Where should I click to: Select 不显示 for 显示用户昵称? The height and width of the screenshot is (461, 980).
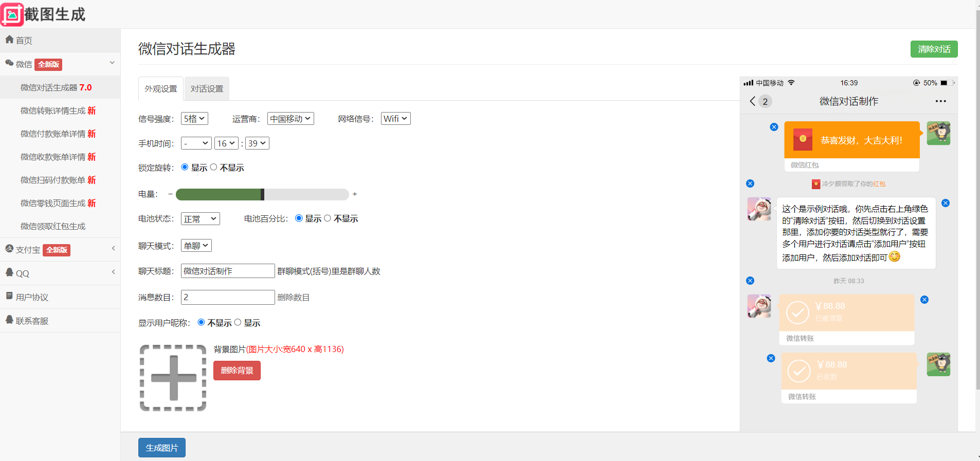(x=201, y=322)
